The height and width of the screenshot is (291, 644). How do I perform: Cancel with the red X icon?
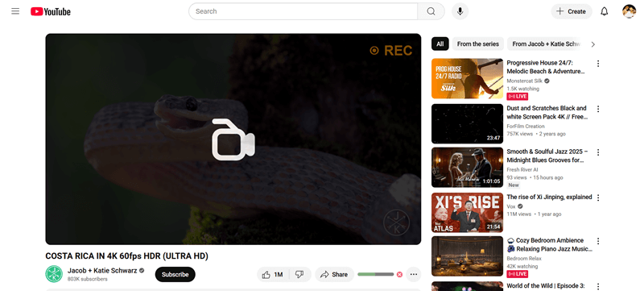point(399,274)
